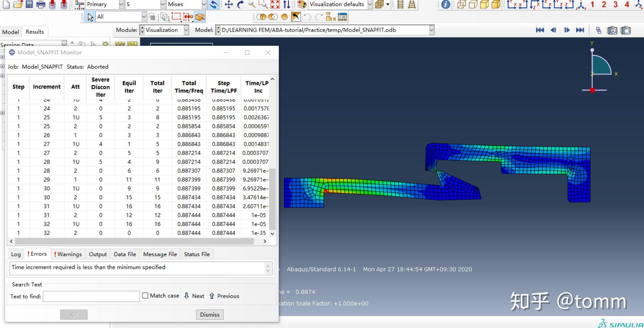Open a file via folder icon
644x328 pixels.
(x=18, y=4)
